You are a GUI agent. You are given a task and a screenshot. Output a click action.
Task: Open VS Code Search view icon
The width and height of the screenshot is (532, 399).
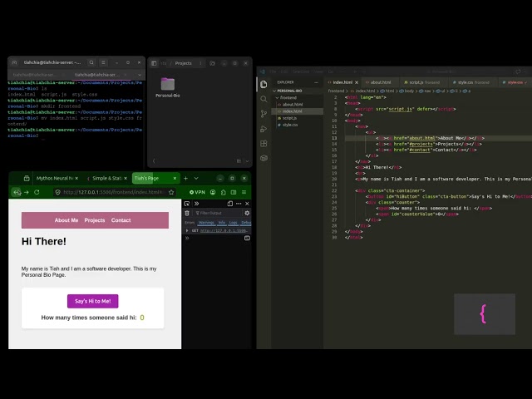264,99
